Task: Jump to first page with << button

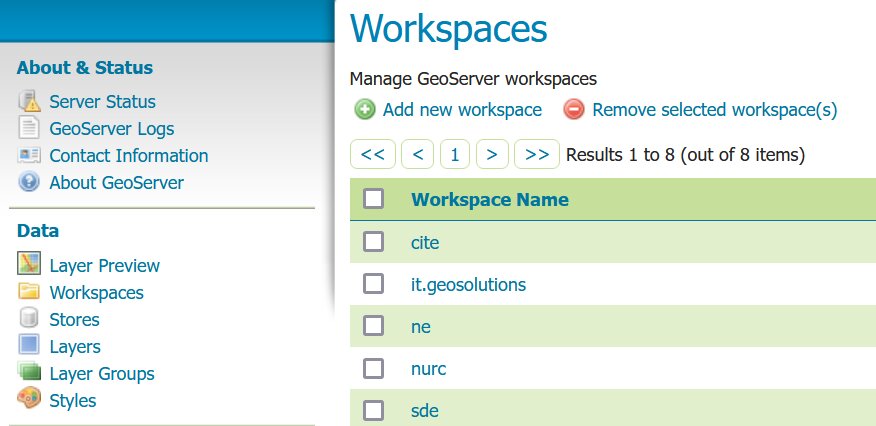Action: 373,154
